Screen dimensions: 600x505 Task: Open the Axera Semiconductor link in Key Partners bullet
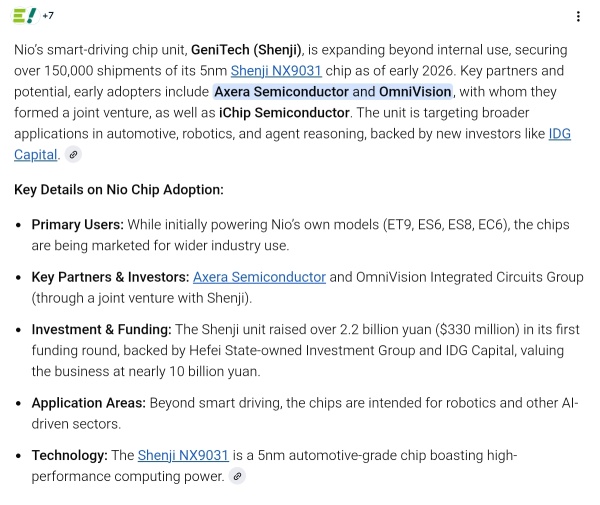point(259,277)
